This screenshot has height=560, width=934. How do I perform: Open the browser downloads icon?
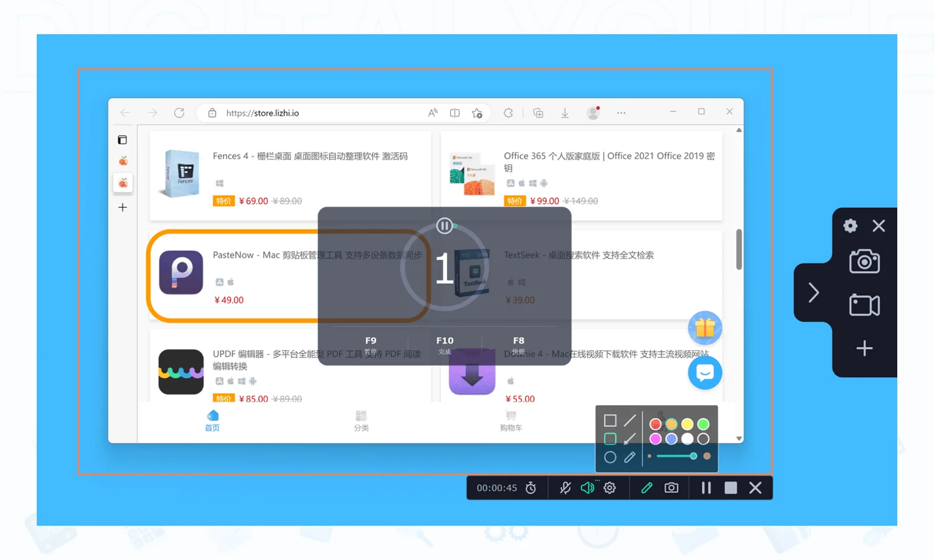pyautogui.click(x=565, y=113)
